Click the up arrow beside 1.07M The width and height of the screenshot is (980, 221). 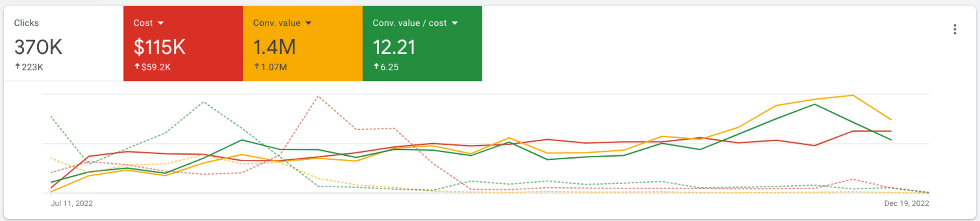click(257, 66)
